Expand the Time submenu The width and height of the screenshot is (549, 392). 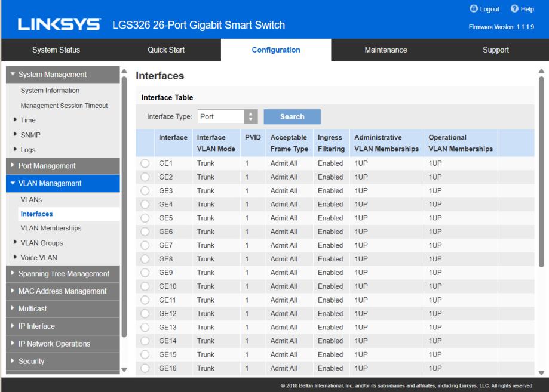[15, 119]
